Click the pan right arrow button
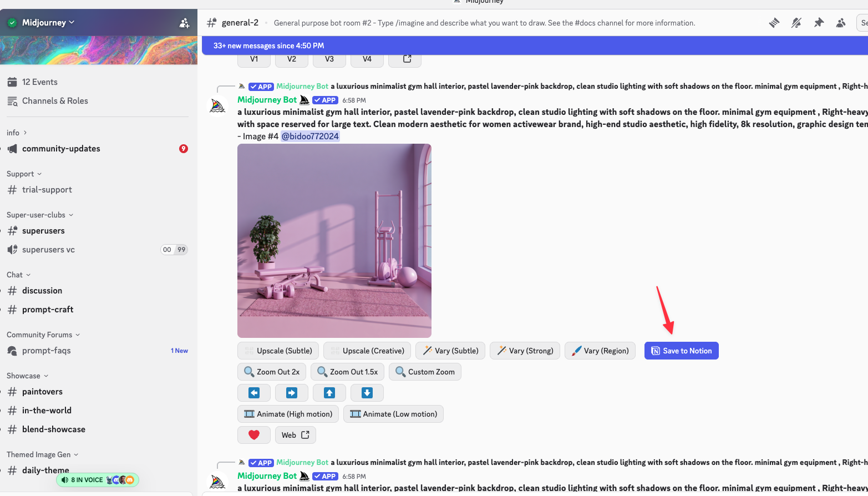 pyautogui.click(x=292, y=393)
